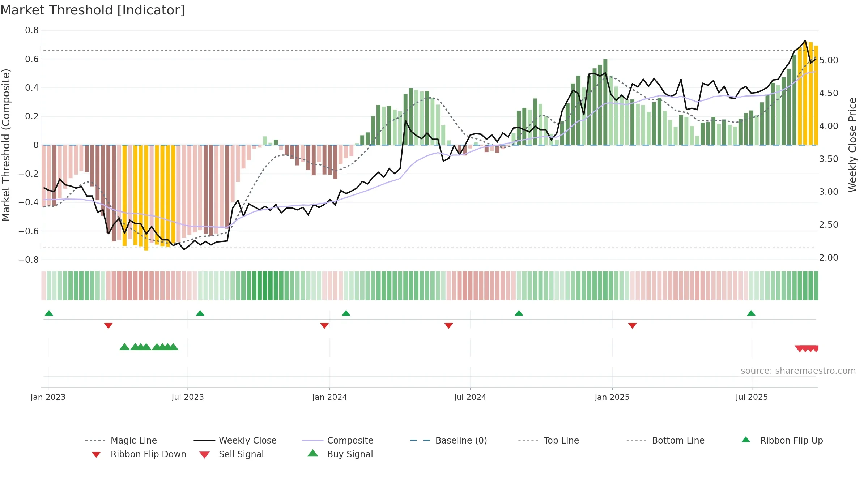
Task: Click the Jul 2025 x-axis label
Action: pyautogui.click(x=752, y=397)
